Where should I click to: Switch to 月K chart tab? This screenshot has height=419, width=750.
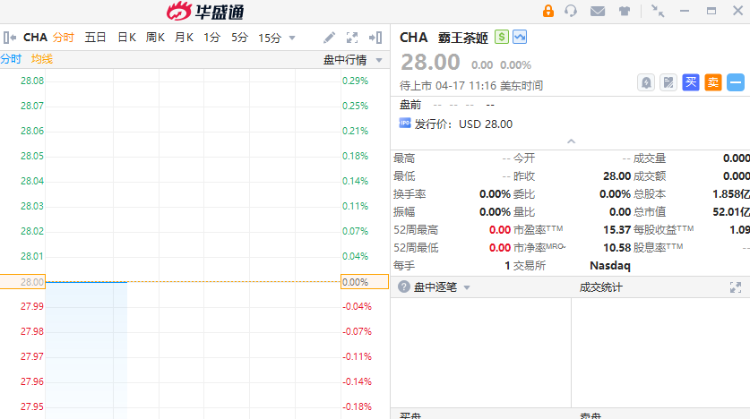pyautogui.click(x=184, y=37)
